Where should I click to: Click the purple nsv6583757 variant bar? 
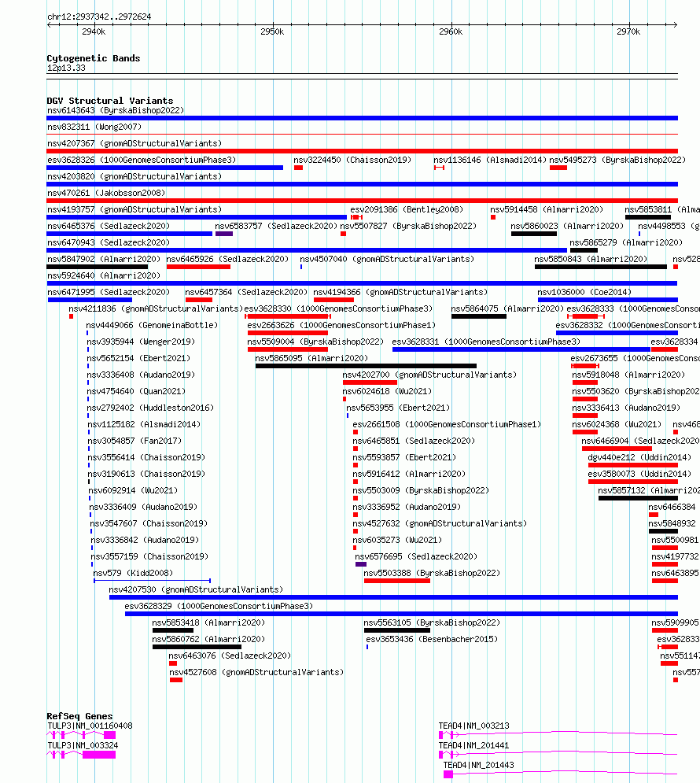[x=224, y=234]
